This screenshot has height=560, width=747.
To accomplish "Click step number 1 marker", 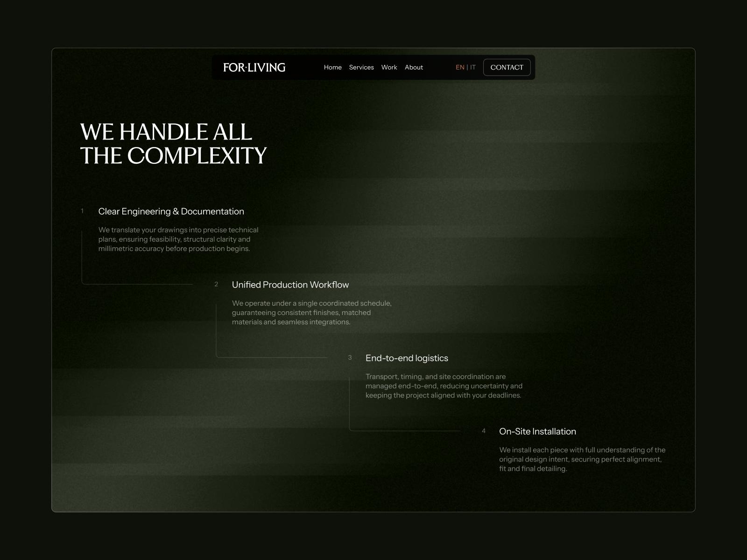I will click(82, 211).
